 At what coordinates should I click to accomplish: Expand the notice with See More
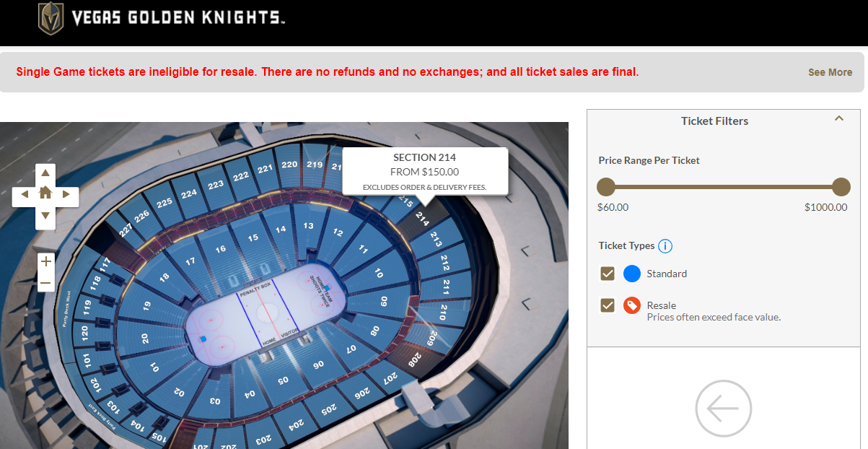(830, 72)
